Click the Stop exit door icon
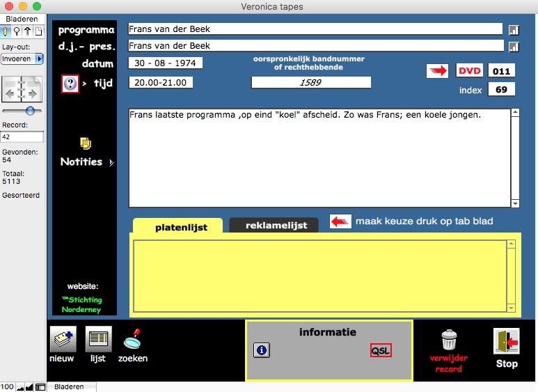 click(x=506, y=341)
